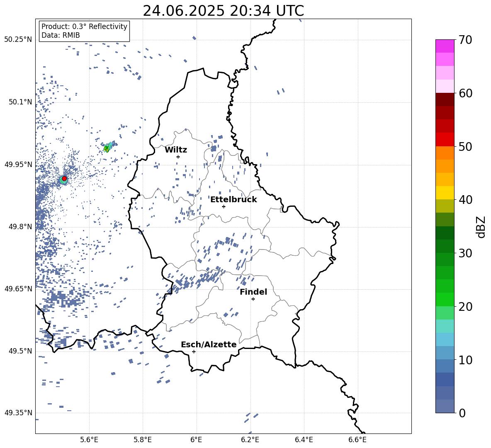
Task: Click the red radar site marker
Action: (x=64, y=179)
